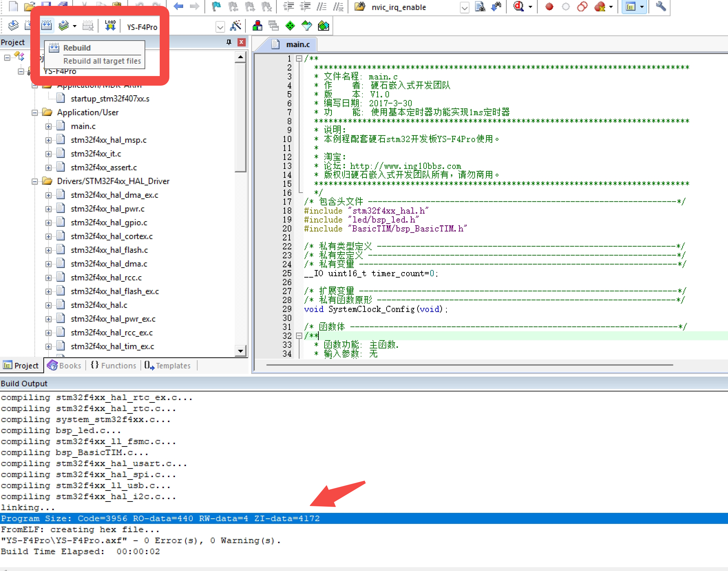Click the project tree scroll-down arrow

pyautogui.click(x=240, y=351)
